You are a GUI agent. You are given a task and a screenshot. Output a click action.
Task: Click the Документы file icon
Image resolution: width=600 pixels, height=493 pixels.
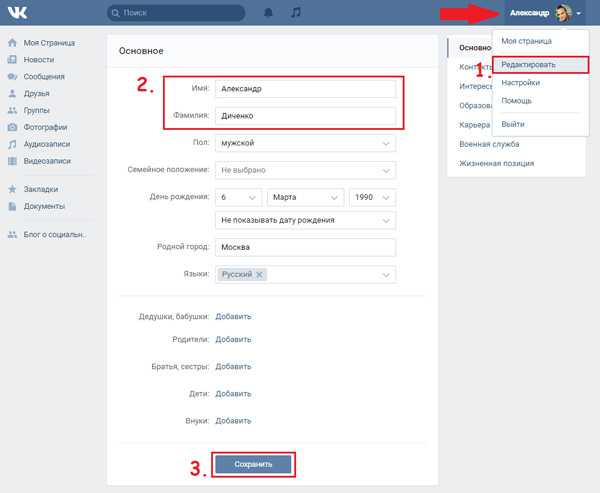coord(12,206)
